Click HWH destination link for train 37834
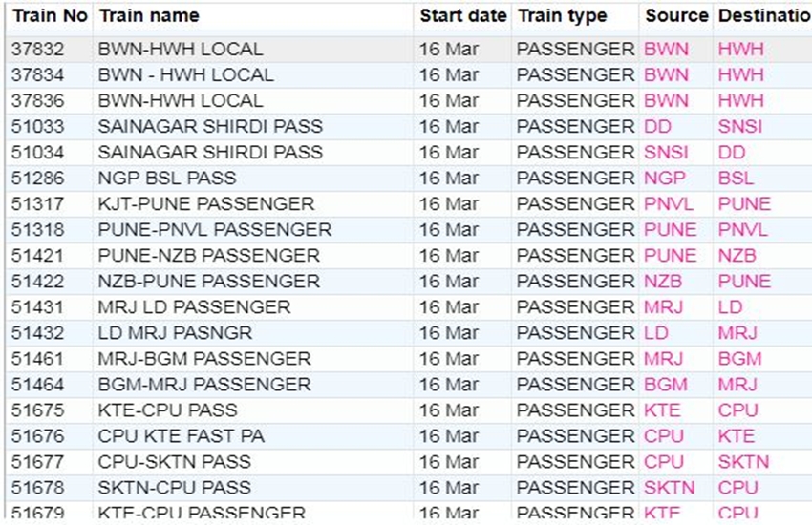Screen dimensions: 812x525 tap(740, 75)
